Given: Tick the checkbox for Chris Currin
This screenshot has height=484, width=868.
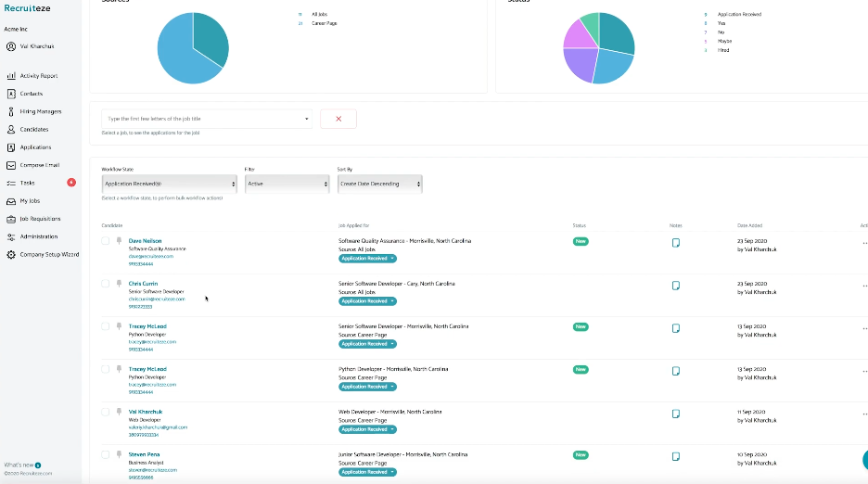Looking at the screenshot, I should (105, 284).
